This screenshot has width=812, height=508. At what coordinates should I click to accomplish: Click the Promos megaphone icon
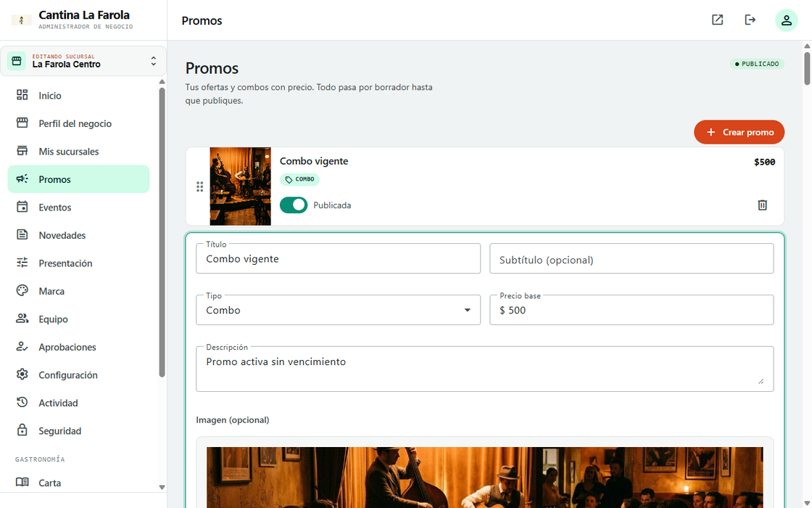click(22, 179)
